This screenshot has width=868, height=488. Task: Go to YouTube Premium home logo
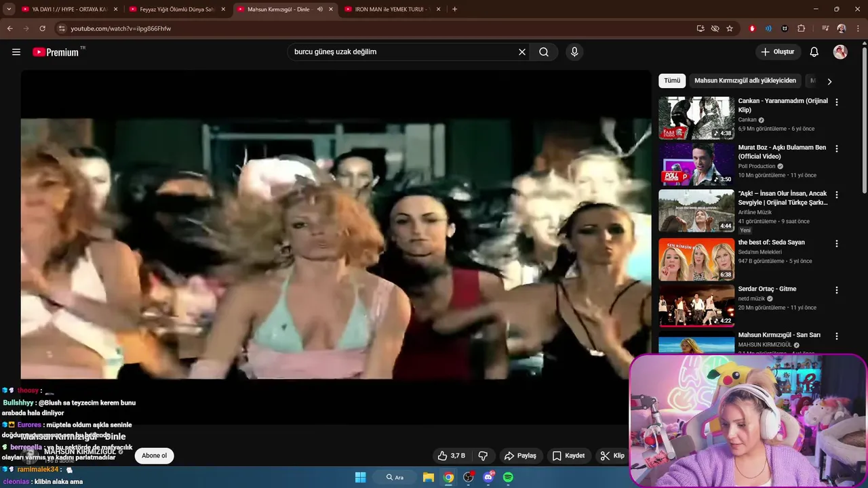pyautogui.click(x=56, y=52)
